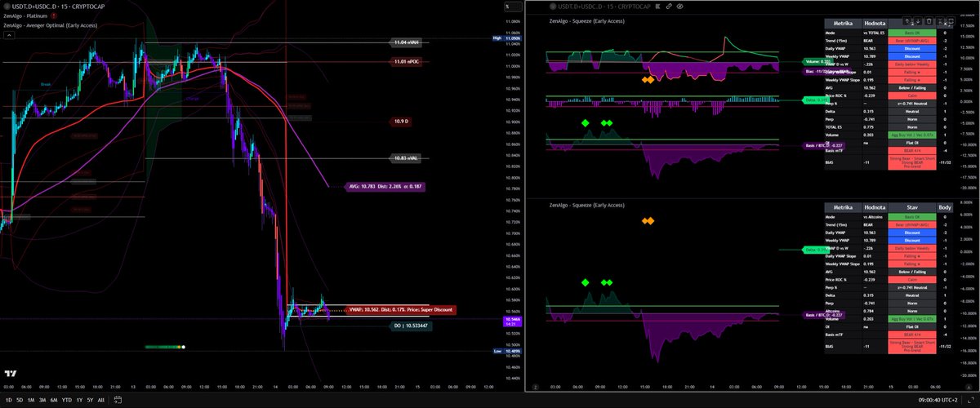The image size is (980, 408).
Task: Select the 5D time range
Action: (18, 401)
